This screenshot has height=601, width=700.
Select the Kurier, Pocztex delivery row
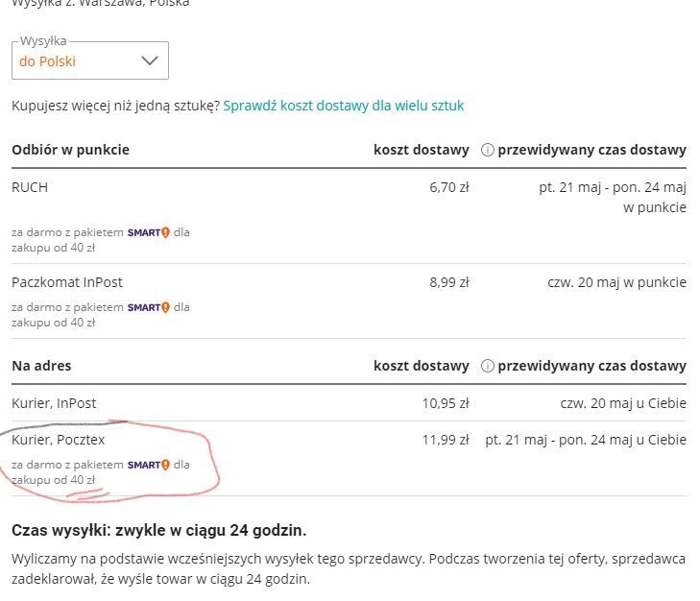pos(59,440)
